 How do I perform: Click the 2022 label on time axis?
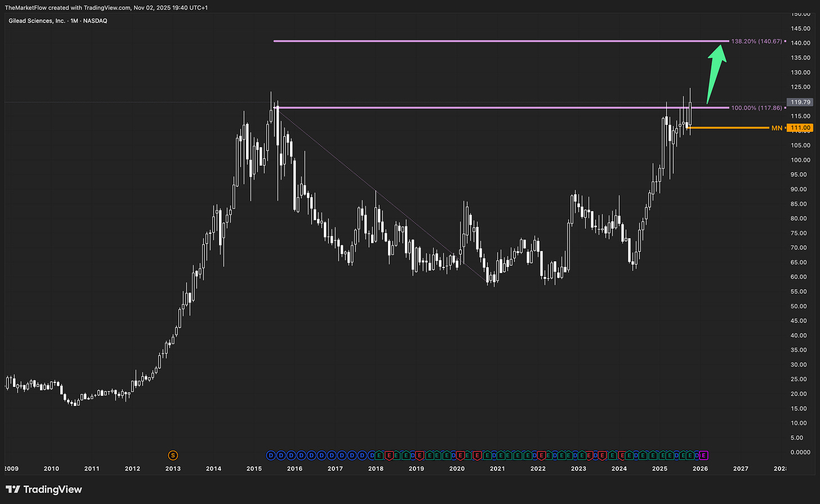click(x=538, y=469)
